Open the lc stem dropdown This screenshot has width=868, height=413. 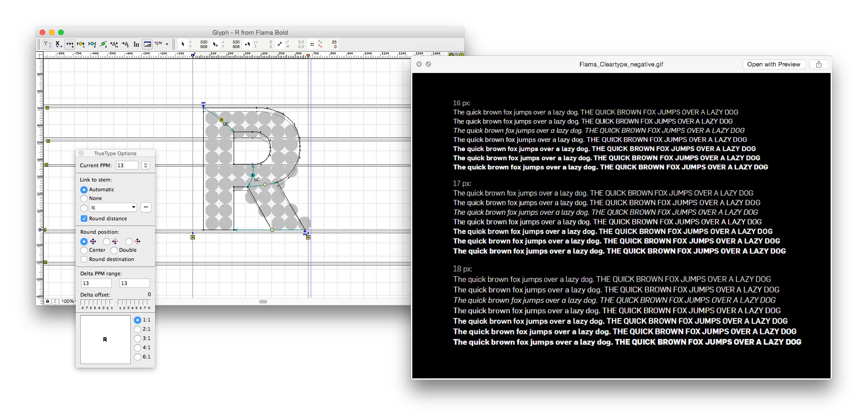tap(113, 207)
